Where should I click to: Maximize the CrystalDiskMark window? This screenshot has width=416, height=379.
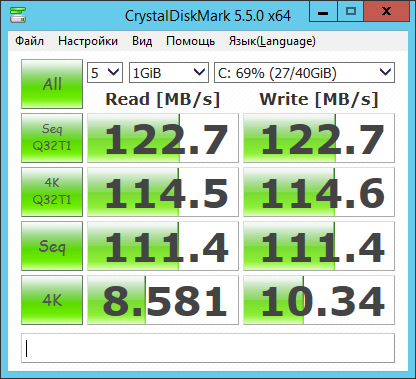click(351, 11)
